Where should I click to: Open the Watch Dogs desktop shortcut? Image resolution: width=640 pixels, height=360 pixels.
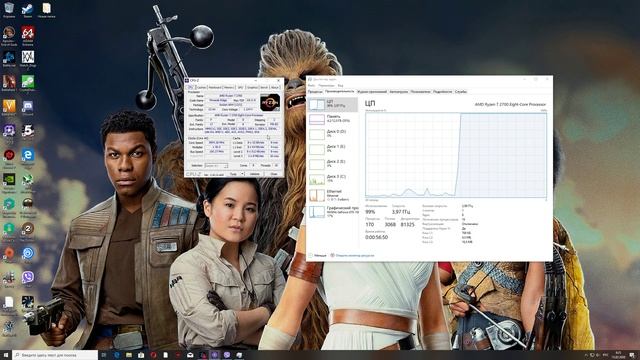(x=28, y=59)
